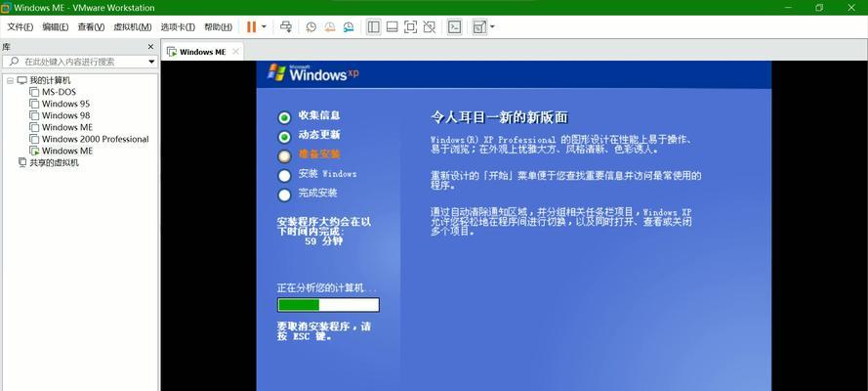Image resolution: width=868 pixels, height=391 pixels.
Task: Click the Send Ctrl+Alt+Del toolbar icon
Action: (x=286, y=26)
